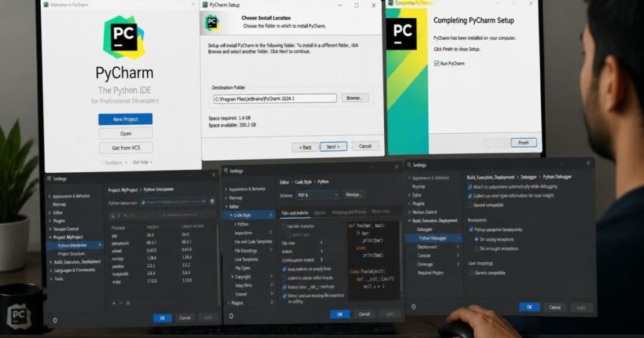Click the show early releases eye icon below the package list
This screenshot has height=338, width=644.
pyautogui.click(x=128, y=303)
